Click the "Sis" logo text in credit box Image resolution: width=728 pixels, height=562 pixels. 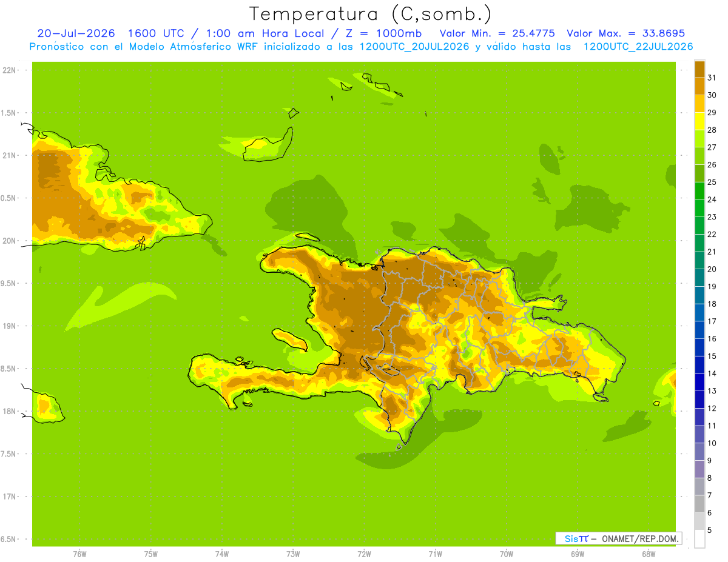(x=571, y=538)
